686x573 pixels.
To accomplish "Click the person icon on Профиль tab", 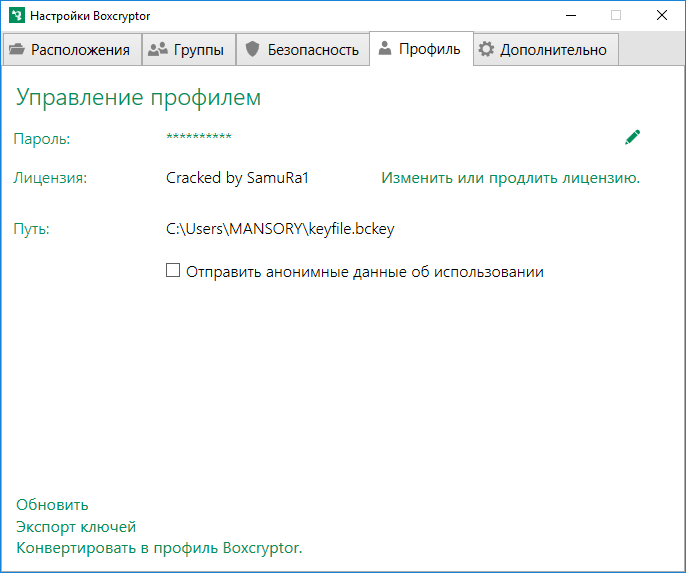I will (x=385, y=48).
